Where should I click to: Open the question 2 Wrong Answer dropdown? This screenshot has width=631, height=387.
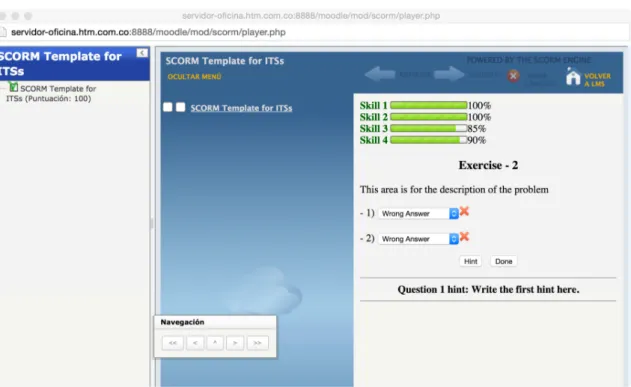coord(418,239)
